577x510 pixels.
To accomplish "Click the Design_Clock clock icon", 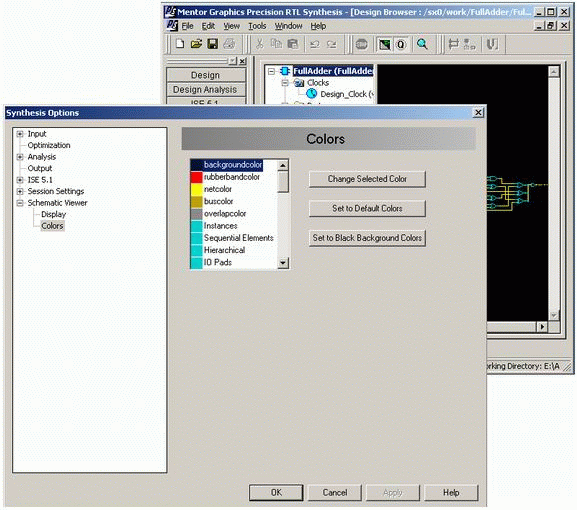I will click(312, 94).
